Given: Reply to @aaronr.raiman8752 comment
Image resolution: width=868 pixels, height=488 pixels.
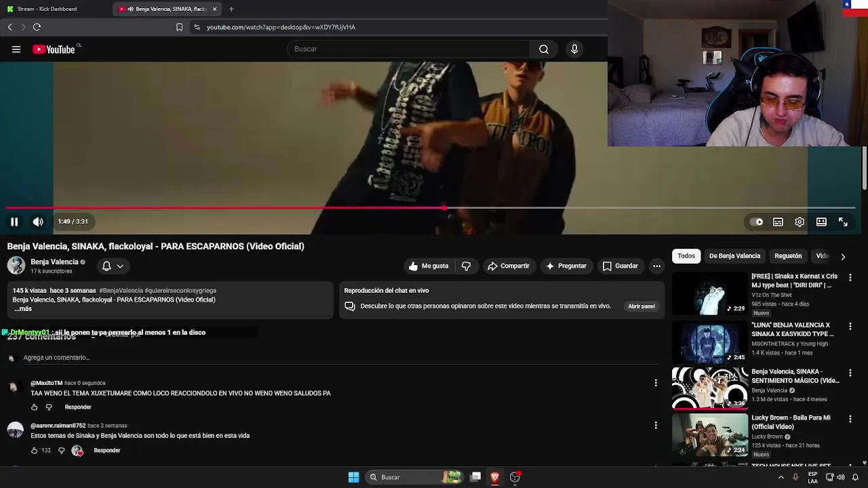Looking at the screenshot, I should pyautogui.click(x=107, y=451).
